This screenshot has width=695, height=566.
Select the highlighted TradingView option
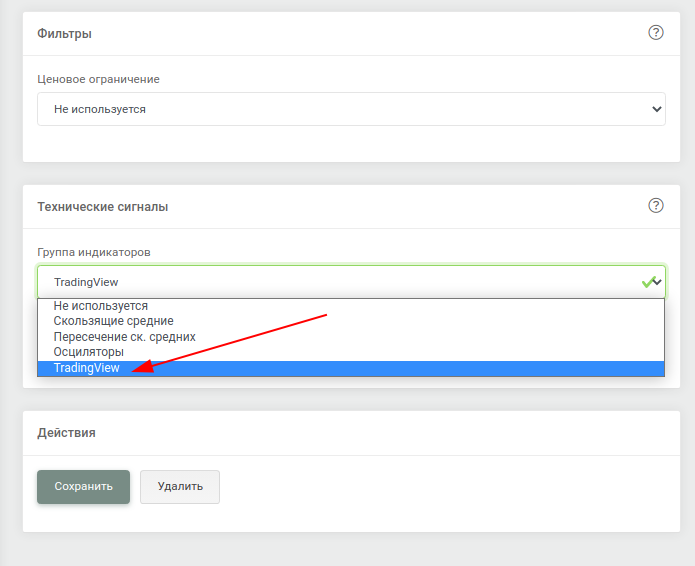(x=351, y=368)
